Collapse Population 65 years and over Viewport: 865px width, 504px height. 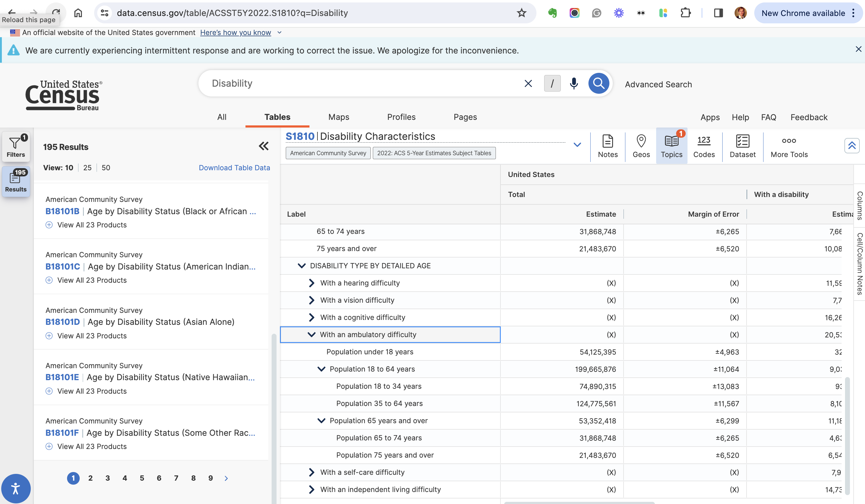[x=321, y=420]
